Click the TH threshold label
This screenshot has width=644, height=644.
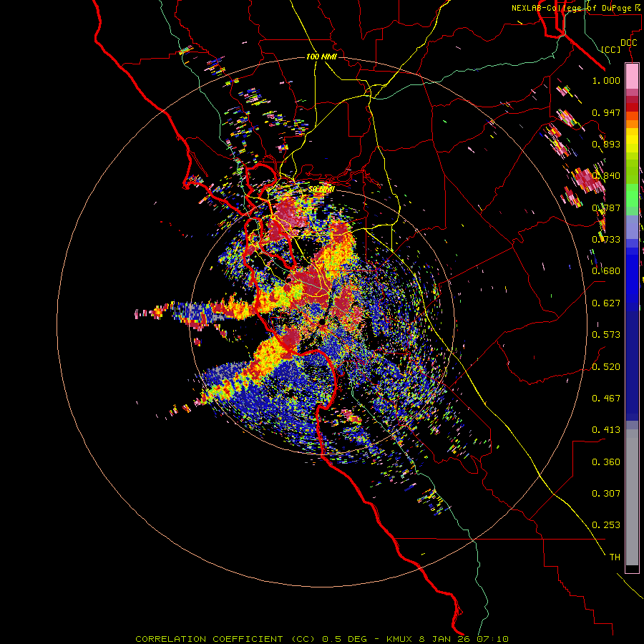click(615, 557)
